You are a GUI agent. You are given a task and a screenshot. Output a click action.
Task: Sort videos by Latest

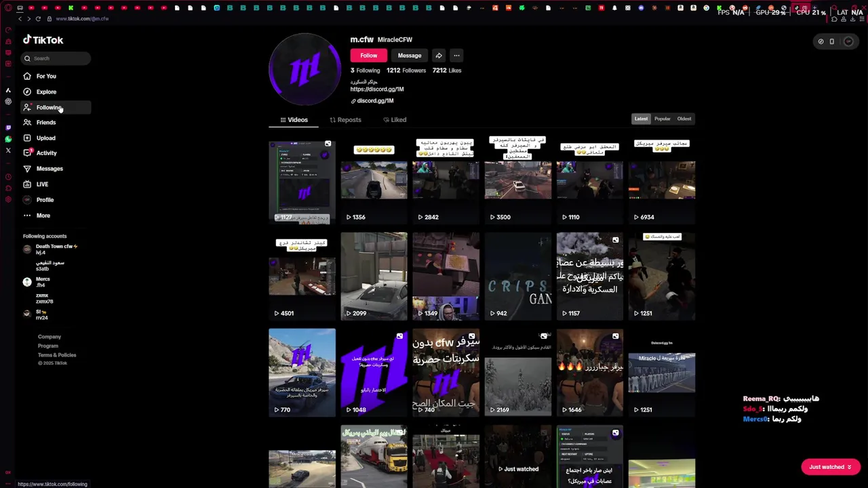[x=641, y=119]
